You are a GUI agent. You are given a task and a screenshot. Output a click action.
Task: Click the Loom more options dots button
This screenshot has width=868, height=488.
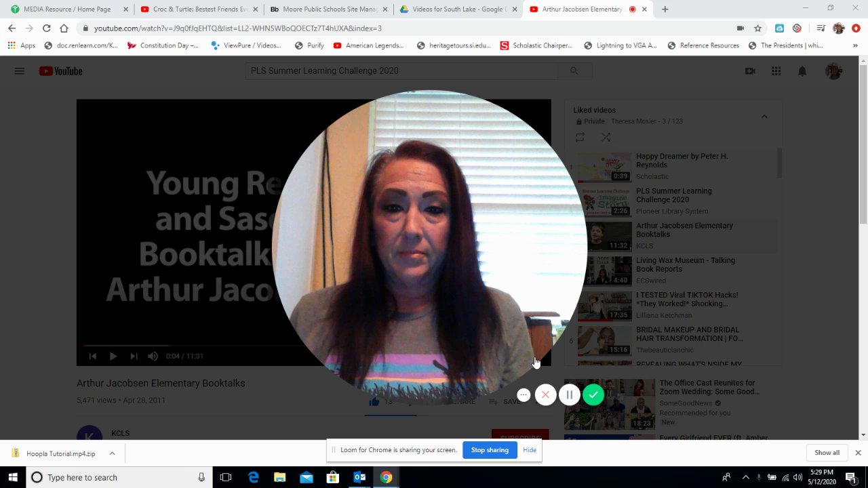[x=524, y=395]
